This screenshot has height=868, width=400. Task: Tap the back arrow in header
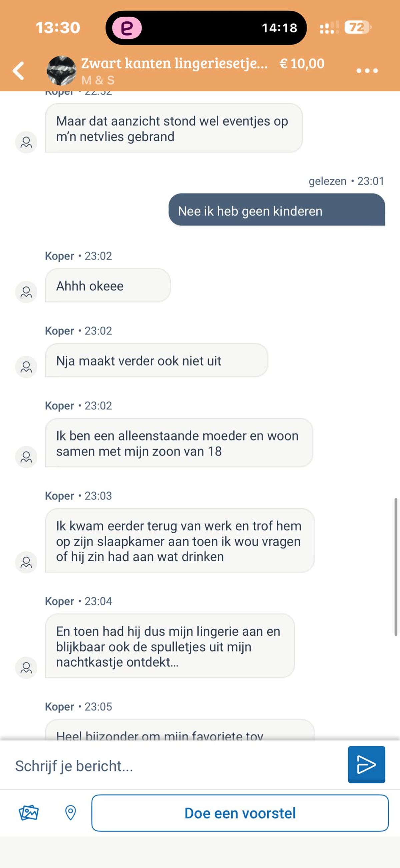(19, 71)
